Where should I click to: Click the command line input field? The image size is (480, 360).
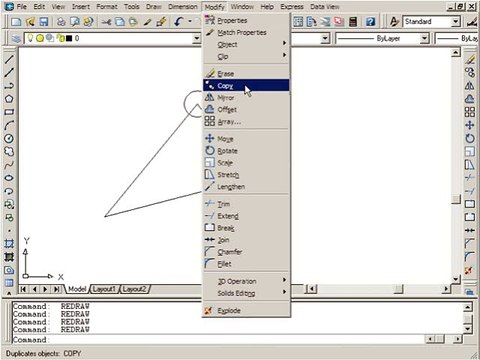(218, 340)
